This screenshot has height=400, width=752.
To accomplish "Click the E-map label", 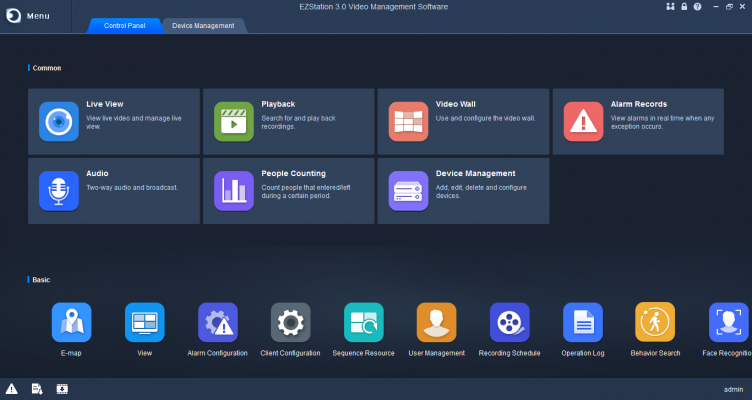I will [x=71, y=353].
